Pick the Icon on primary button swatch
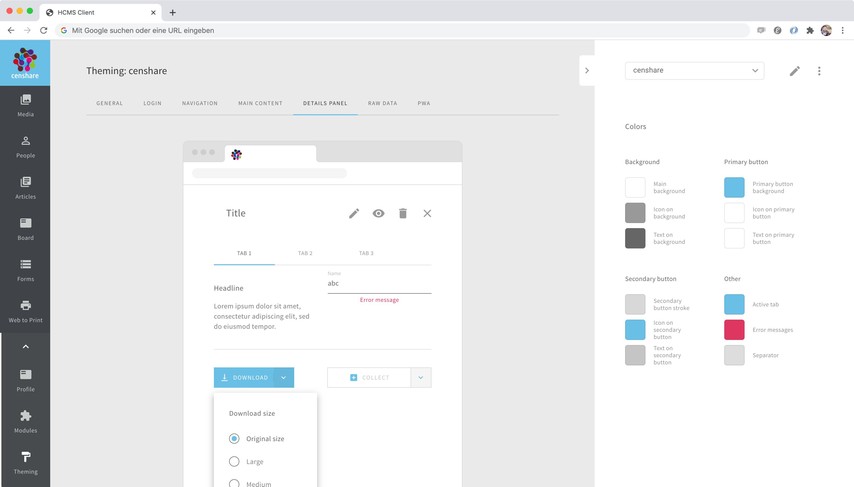The width and height of the screenshot is (854, 487). click(x=734, y=213)
